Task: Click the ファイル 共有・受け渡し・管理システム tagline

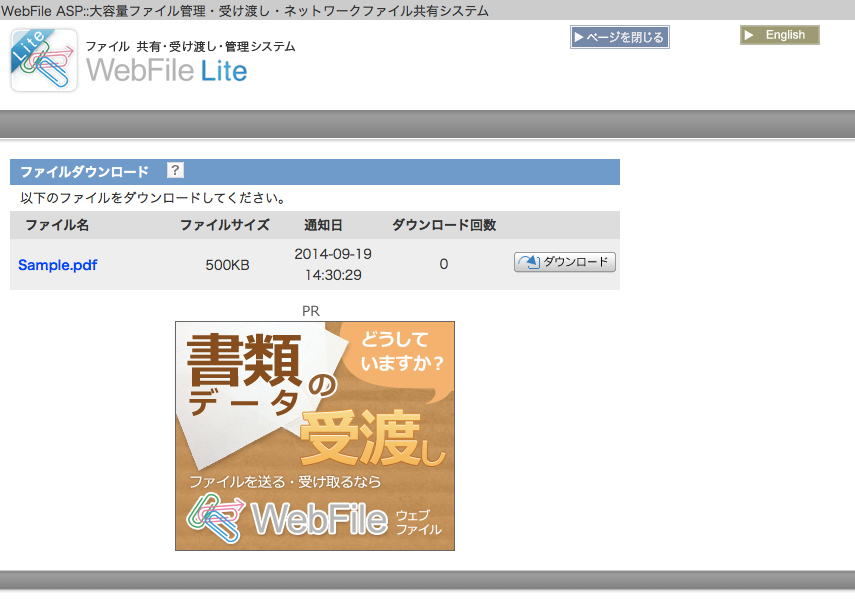Action: [x=190, y=46]
